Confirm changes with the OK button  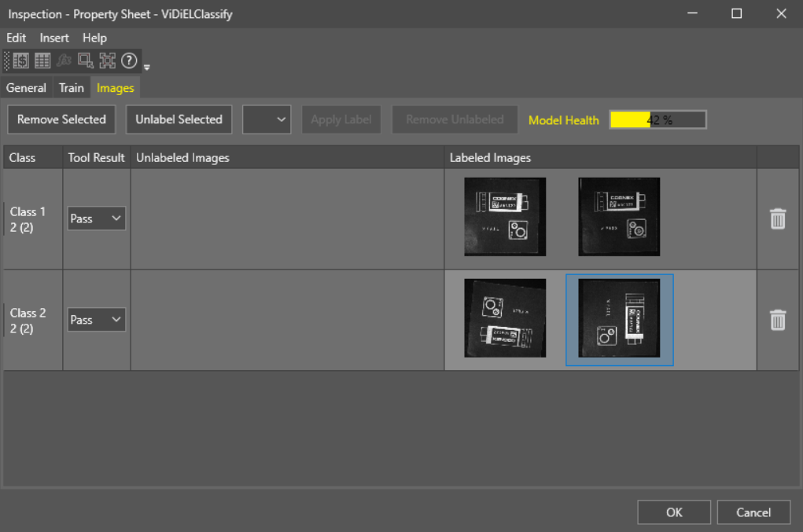click(674, 512)
